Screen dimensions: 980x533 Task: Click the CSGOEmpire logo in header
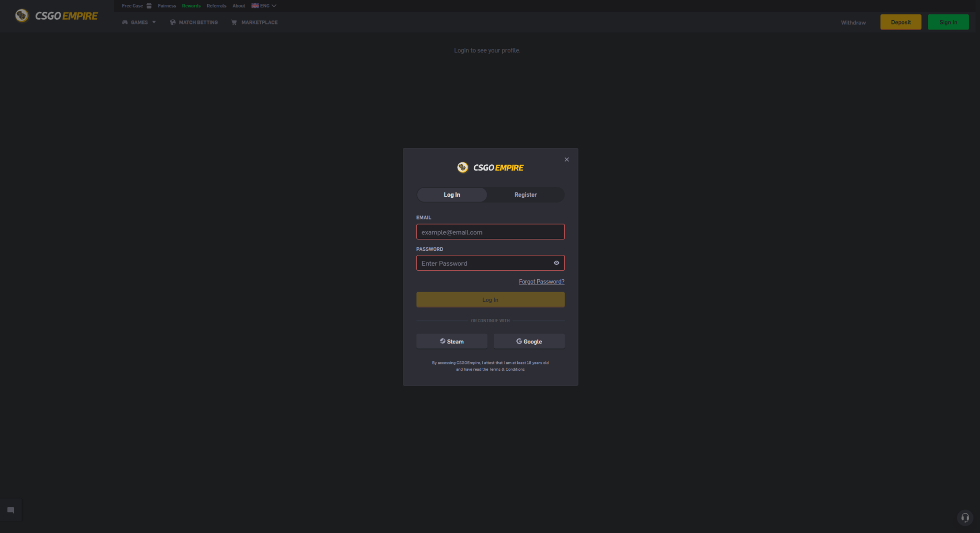[56, 16]
